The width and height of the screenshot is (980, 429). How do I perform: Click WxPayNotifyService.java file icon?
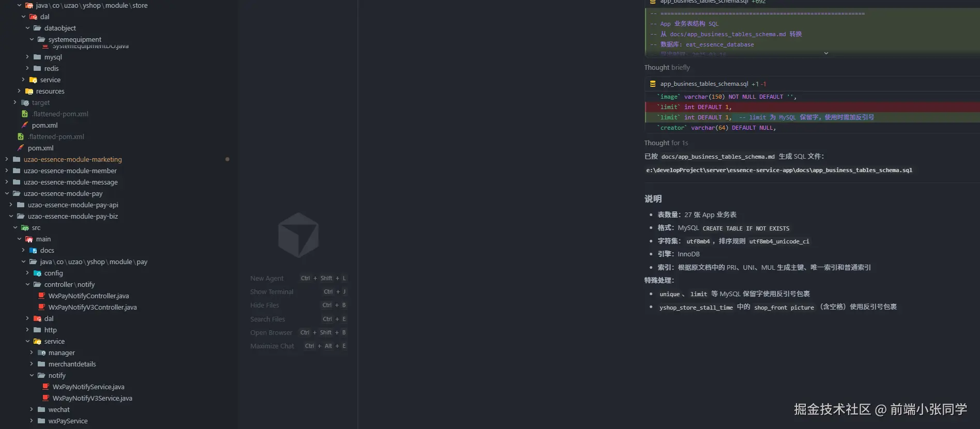coord(46,387)
